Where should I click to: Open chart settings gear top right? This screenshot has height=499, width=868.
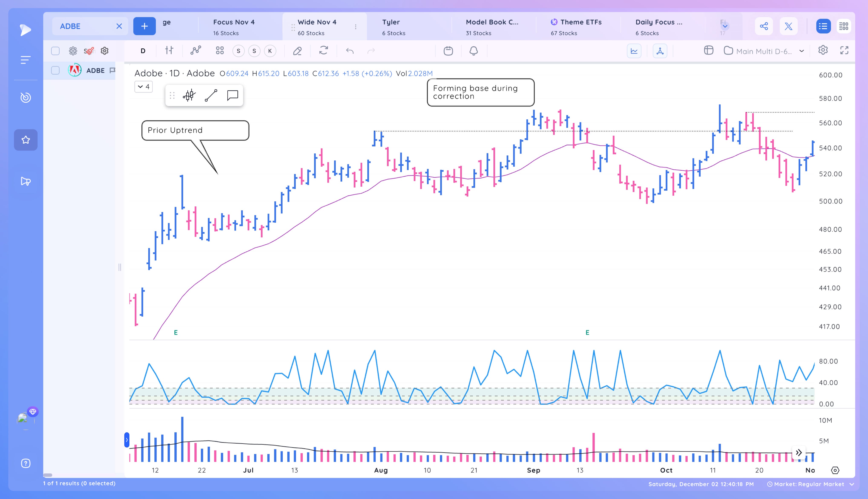point(823,50)
